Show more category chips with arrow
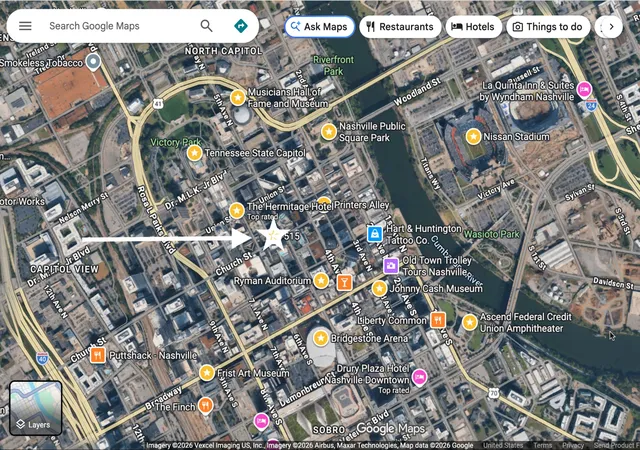The height and width of the screenshot is (450, 640). pos(611,27)
